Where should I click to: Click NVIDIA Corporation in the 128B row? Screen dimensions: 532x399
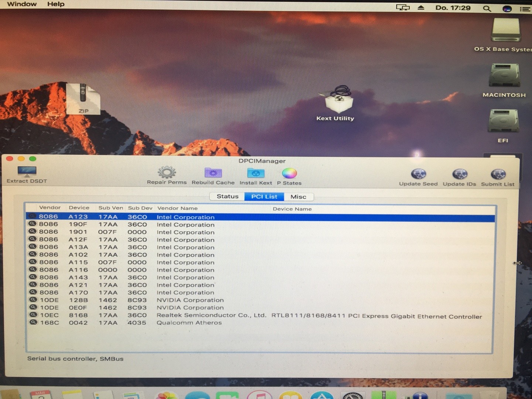pyautogui.click(x=190, y=300)
